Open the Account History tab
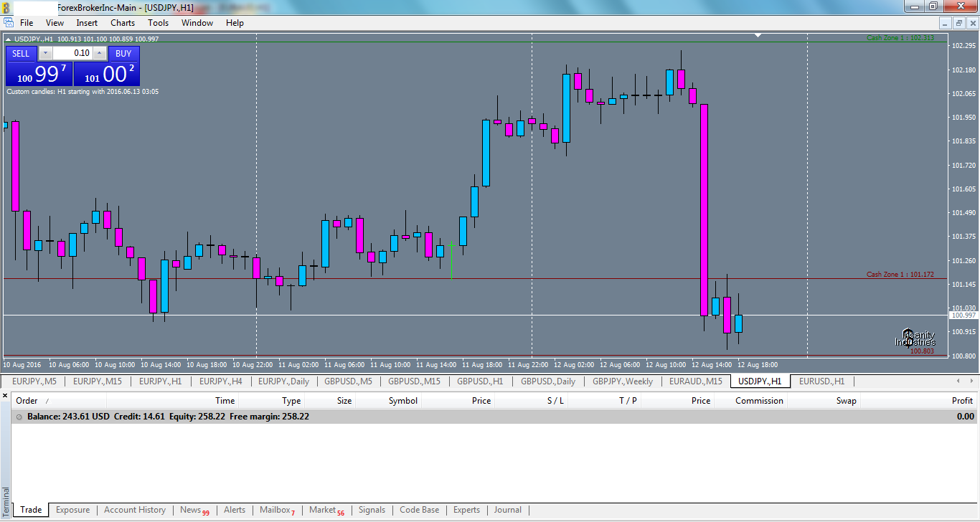980x522 pixels. pos(135,510)
